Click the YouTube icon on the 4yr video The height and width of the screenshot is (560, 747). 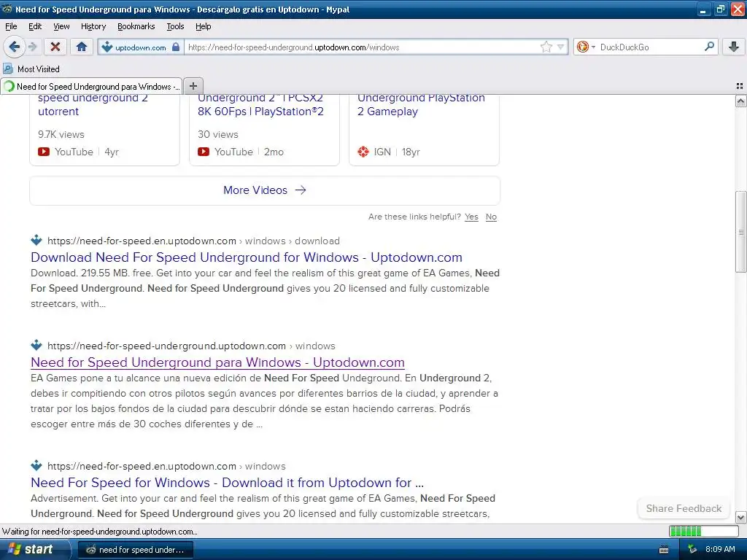[44, 152]
